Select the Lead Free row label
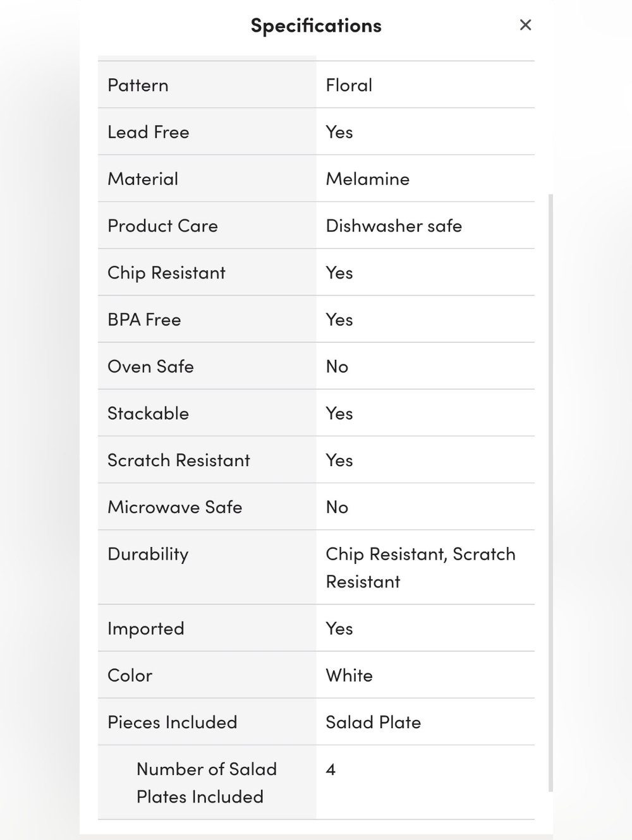Image resolution: width=632 pixels, height=840 pixels. pos(149,132)
